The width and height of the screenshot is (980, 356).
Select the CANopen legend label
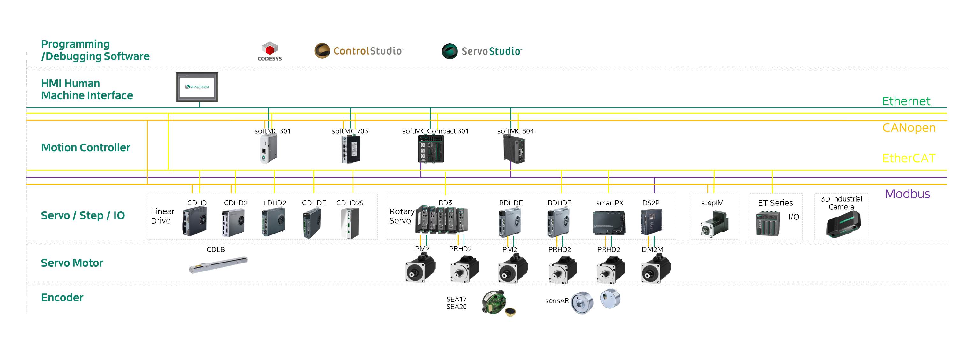pos(909,128)
